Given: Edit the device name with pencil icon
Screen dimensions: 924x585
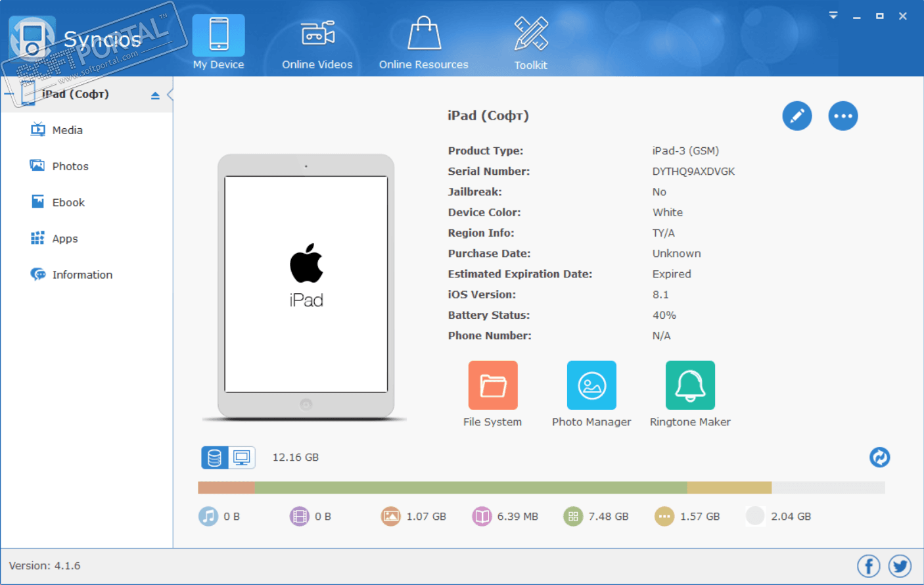Looking at the screenshot, I should point(797,116).
